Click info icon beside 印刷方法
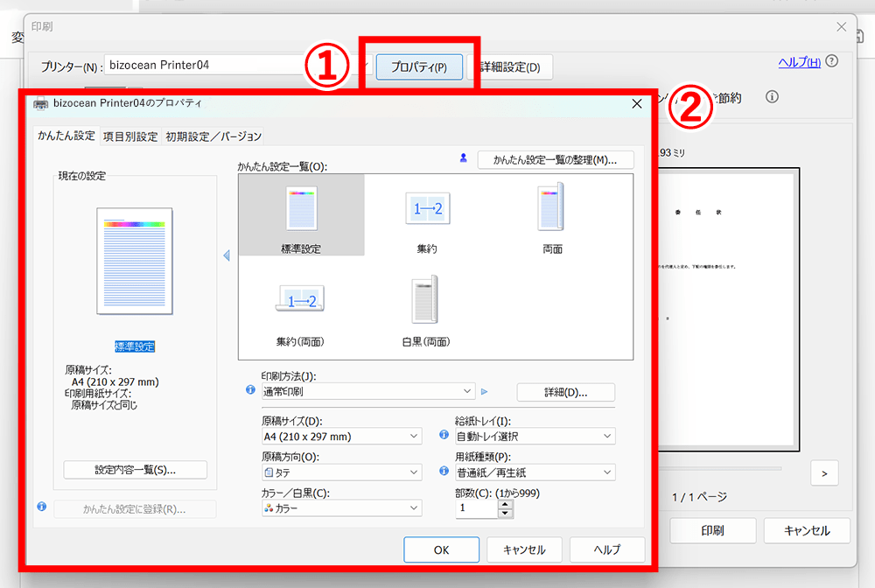Image resolution: width=875 pixels, height=588 pixels. click(x=250, y=390)
